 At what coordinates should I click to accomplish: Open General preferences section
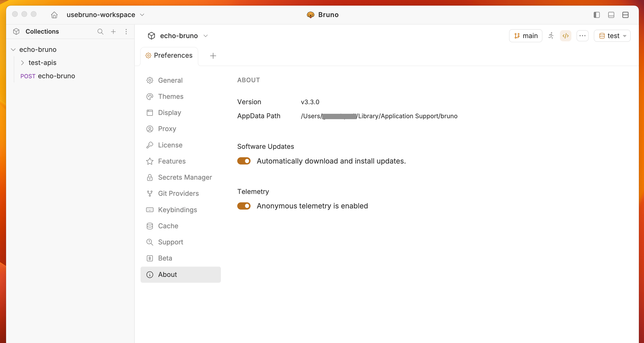180,80
